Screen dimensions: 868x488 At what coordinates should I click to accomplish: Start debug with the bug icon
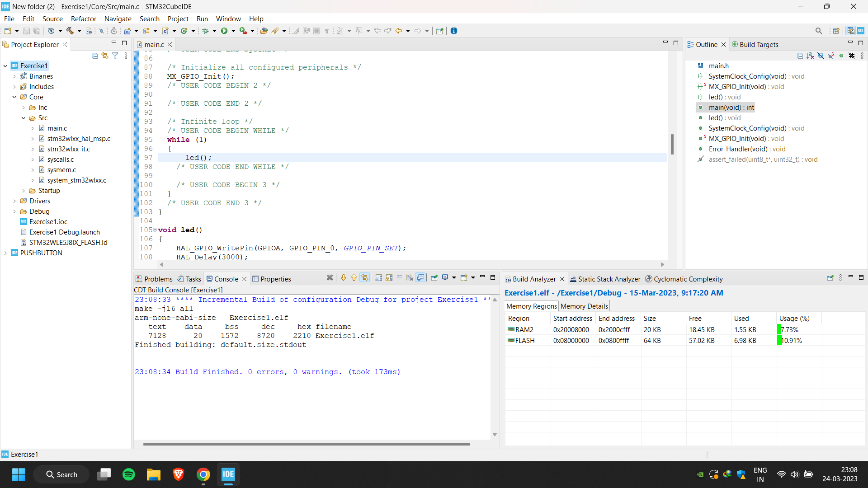[x=206, y=31]
